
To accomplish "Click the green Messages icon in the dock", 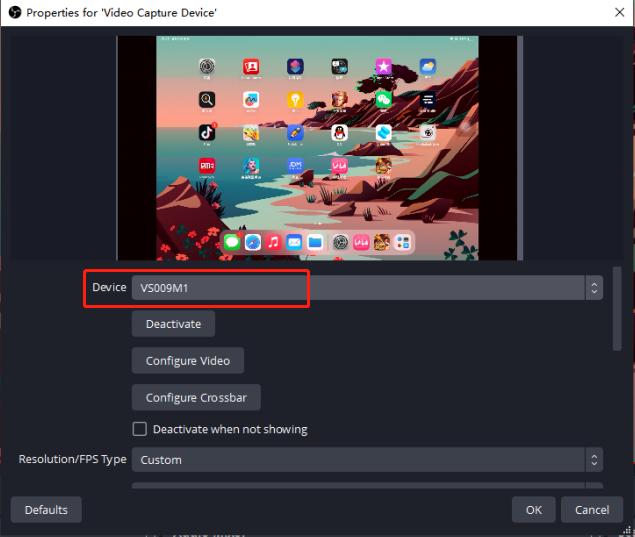I will [x=232, y=242].
